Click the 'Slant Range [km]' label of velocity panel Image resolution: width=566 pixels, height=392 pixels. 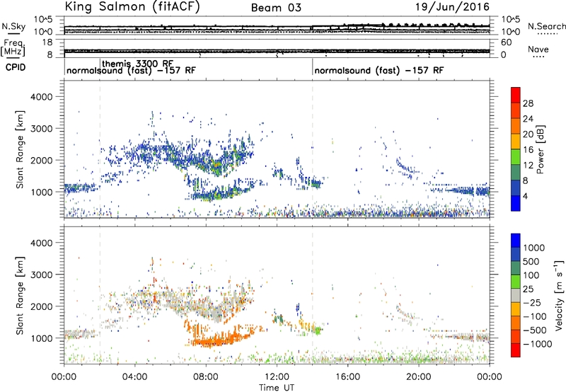tap(20, 295)
